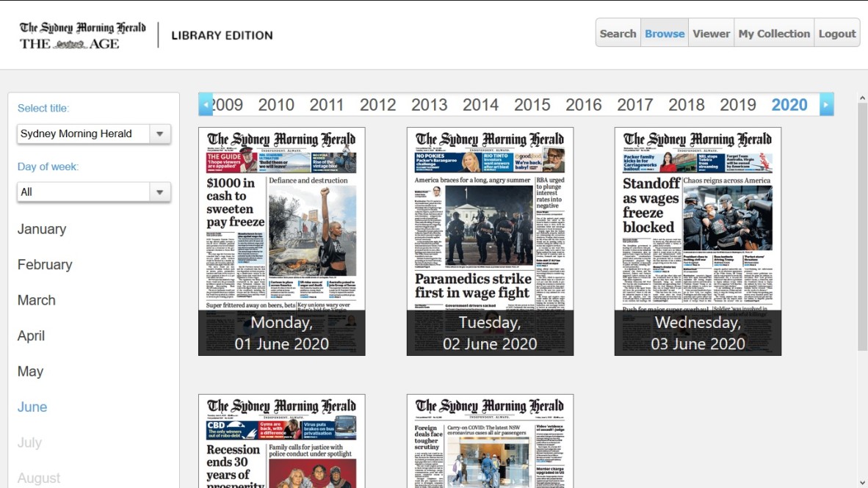Open the 'Foreign deals face tougher scrutiny' edition
The height and width of the screenshot is (488, 868).
490,441
